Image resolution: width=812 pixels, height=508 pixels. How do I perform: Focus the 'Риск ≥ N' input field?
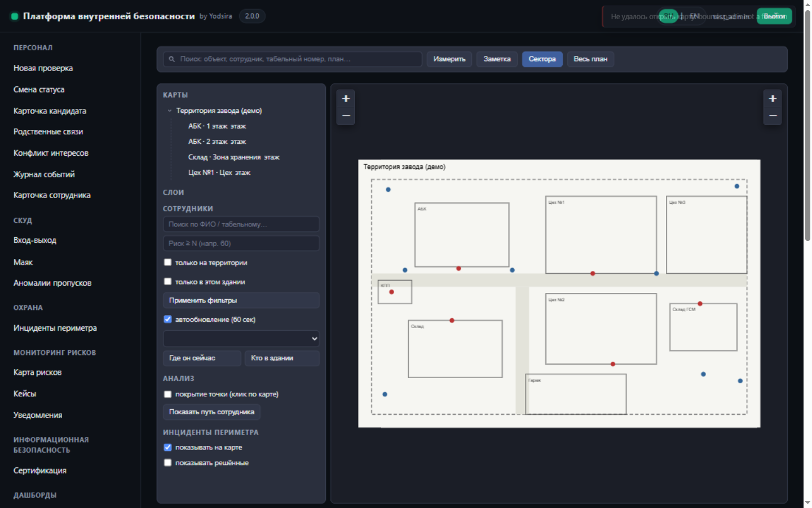(x=241, y=243)
